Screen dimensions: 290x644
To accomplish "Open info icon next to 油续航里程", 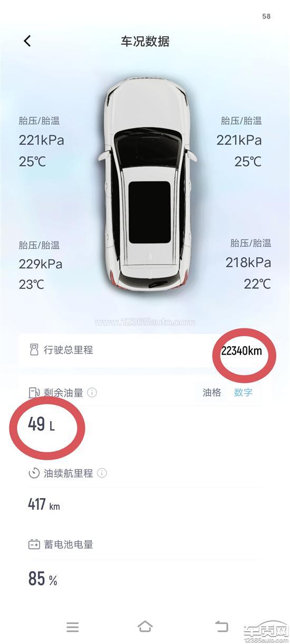I will [102, 473].
